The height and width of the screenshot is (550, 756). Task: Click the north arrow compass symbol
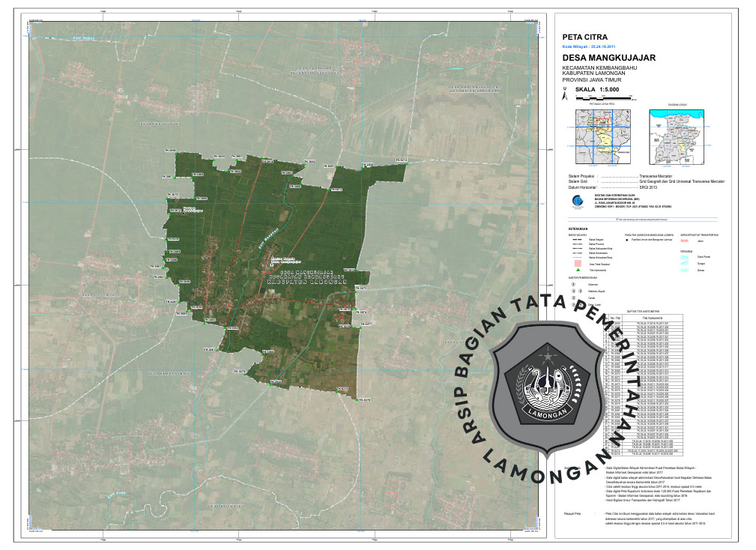coord(565,94)
